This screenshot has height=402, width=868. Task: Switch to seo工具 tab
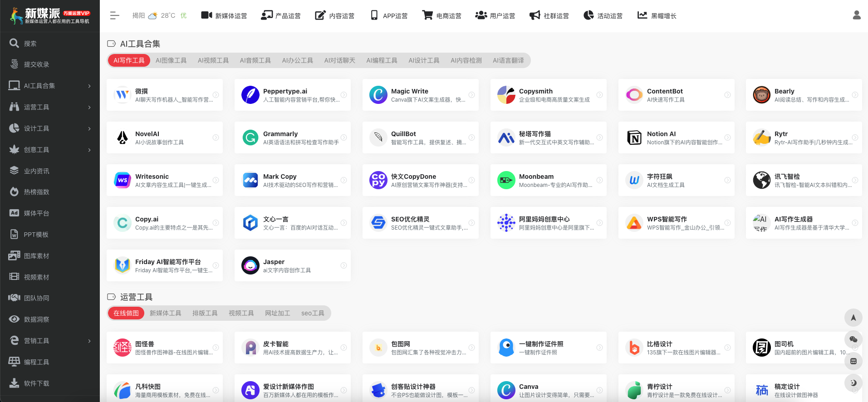[313, 313]
